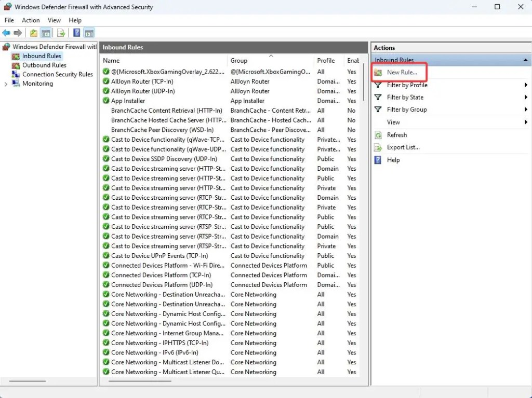
Task: Open the File menu
Action: [x=9, y=20]
